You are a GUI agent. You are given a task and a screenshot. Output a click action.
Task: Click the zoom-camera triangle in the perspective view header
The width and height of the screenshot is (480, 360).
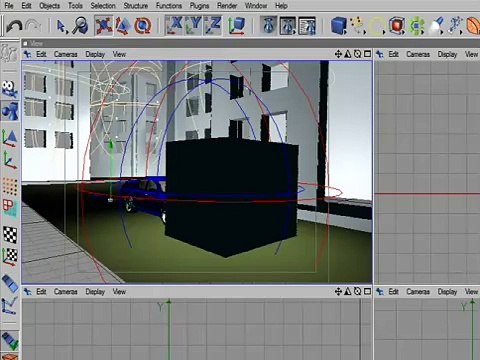click(348, 54)
